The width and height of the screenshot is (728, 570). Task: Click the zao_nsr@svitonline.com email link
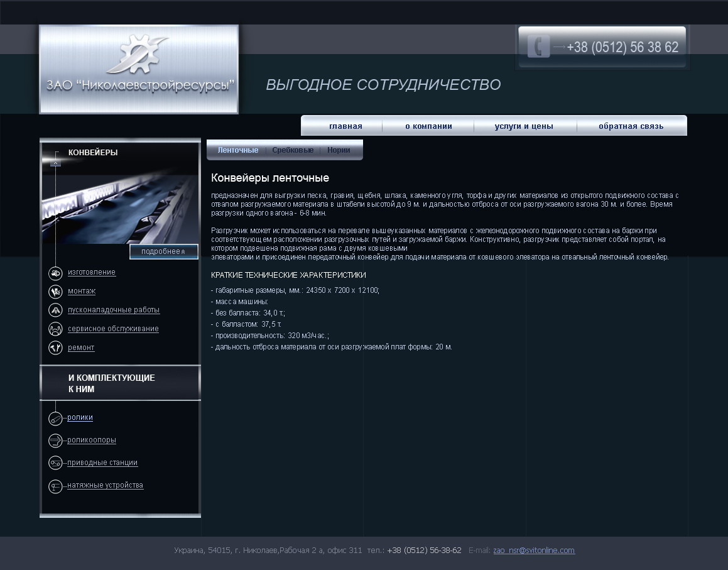(534, 551)
